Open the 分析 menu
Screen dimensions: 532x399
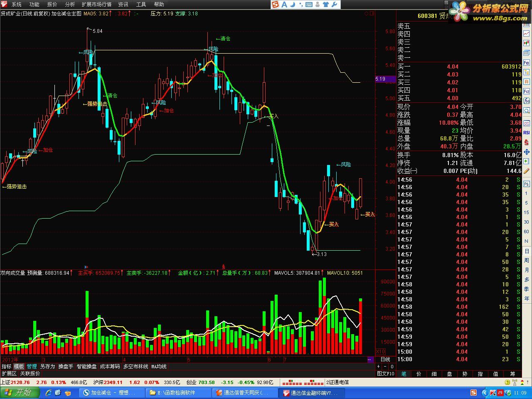click(x=70, y=4)
